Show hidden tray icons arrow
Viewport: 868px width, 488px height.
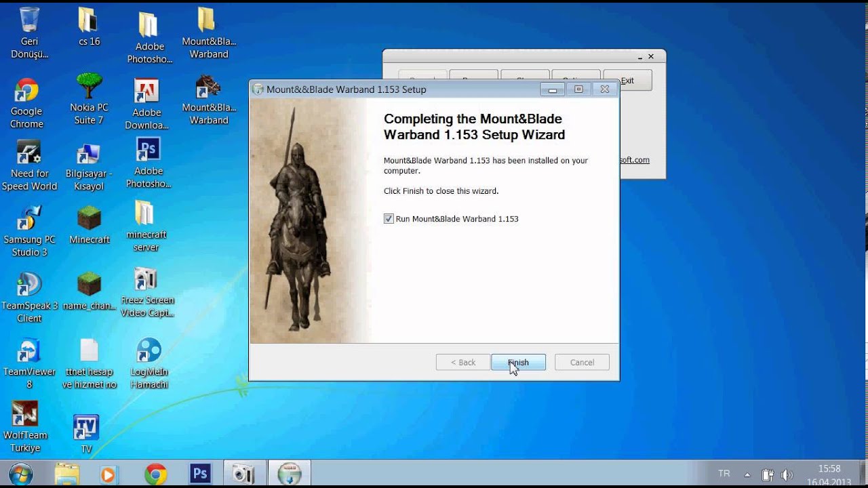point(747,474)
